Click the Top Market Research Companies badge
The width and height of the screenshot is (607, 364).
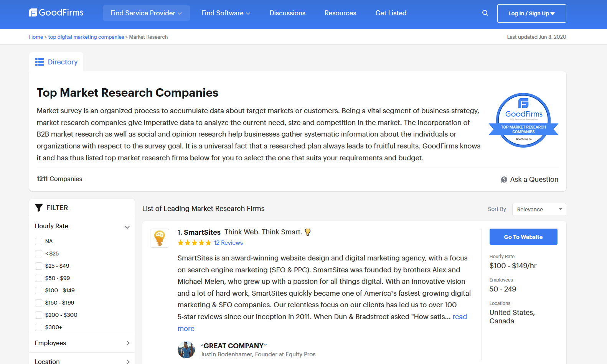coord(523,120)
